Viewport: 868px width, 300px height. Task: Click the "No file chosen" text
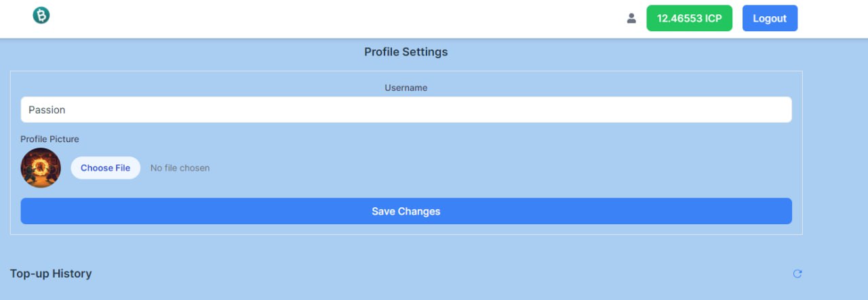coord(180,168)
